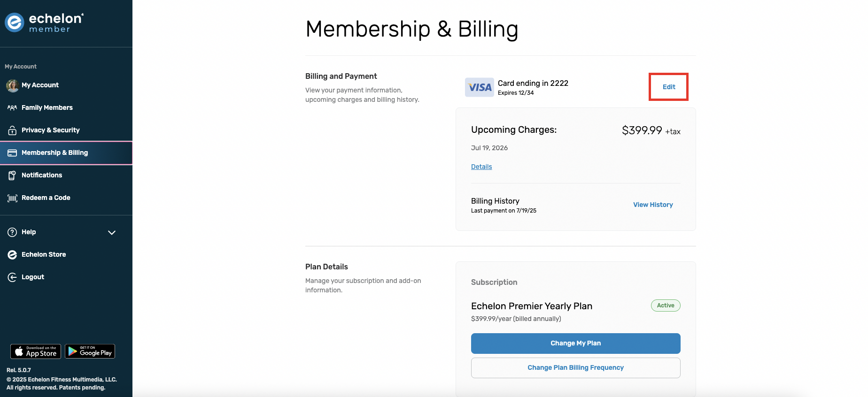Open Membership & Billing in sidebar
Image resolution: width=868 pixels, height=397 pixels.
[66, 153]
